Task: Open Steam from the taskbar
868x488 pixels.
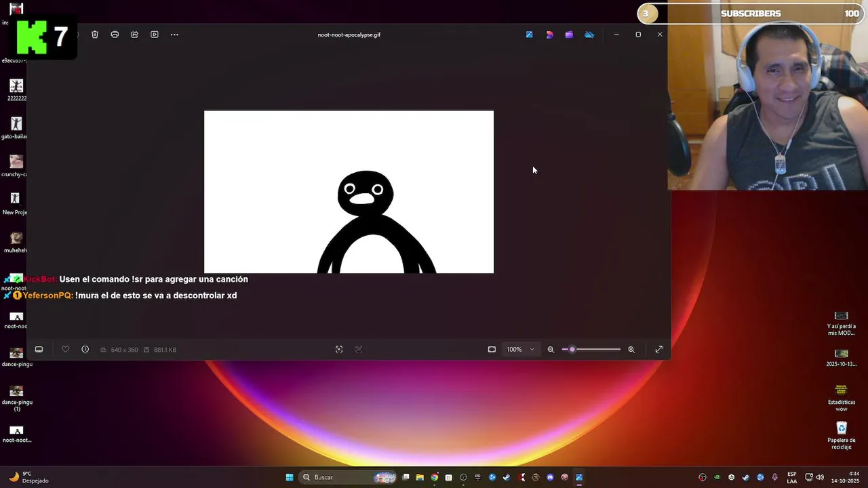Action: point(507,477)
